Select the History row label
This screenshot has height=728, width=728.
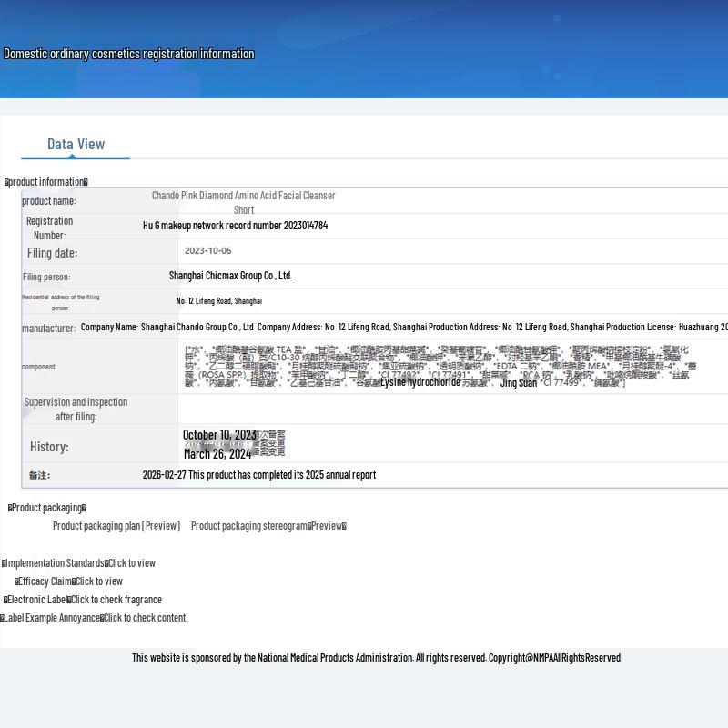(x=49, y=447)
